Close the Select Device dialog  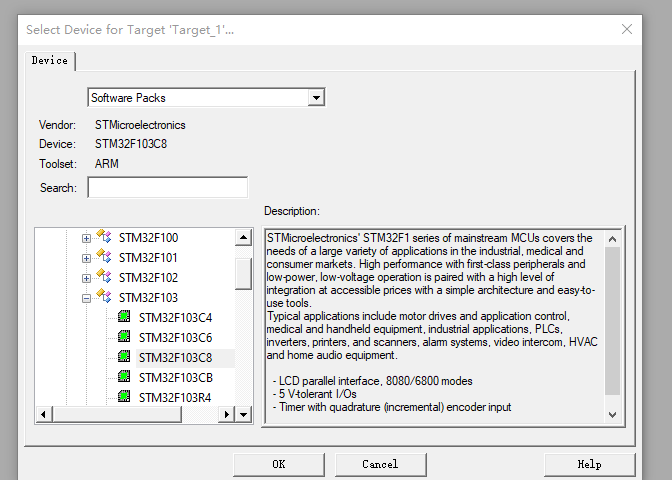pos(627,29)
